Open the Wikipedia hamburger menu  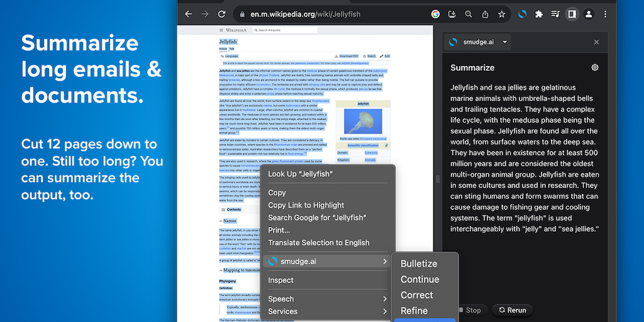221,30
